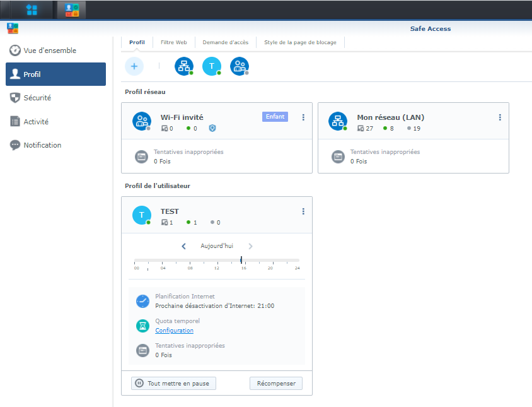Click the Wi-Fi invité profile title

(x=182, y=117)
